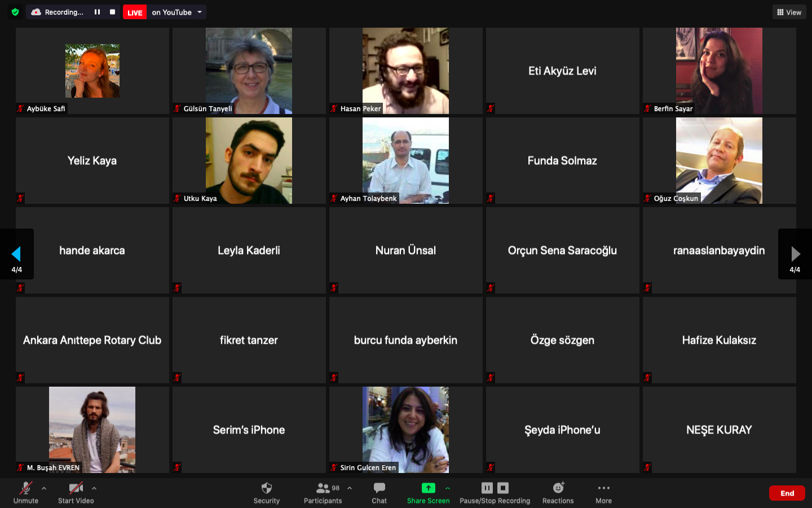
Task: Open the Reactions emoji menu
Action: 558,492
